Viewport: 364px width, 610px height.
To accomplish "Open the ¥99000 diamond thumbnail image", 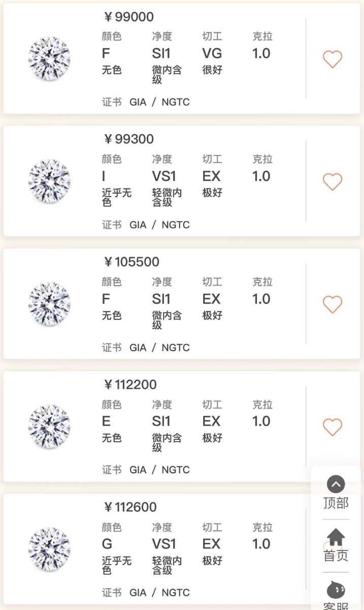I will [49, 58].
